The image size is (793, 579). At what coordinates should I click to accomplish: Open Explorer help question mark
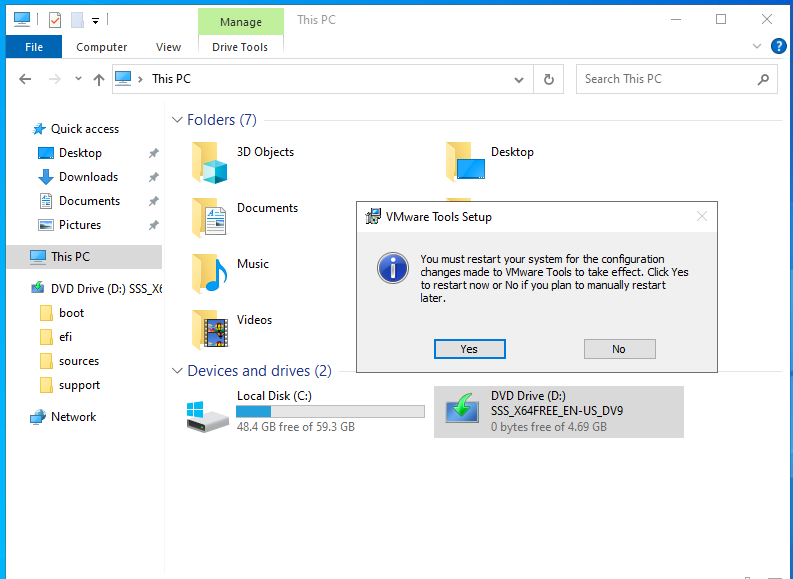pos(779,47)
